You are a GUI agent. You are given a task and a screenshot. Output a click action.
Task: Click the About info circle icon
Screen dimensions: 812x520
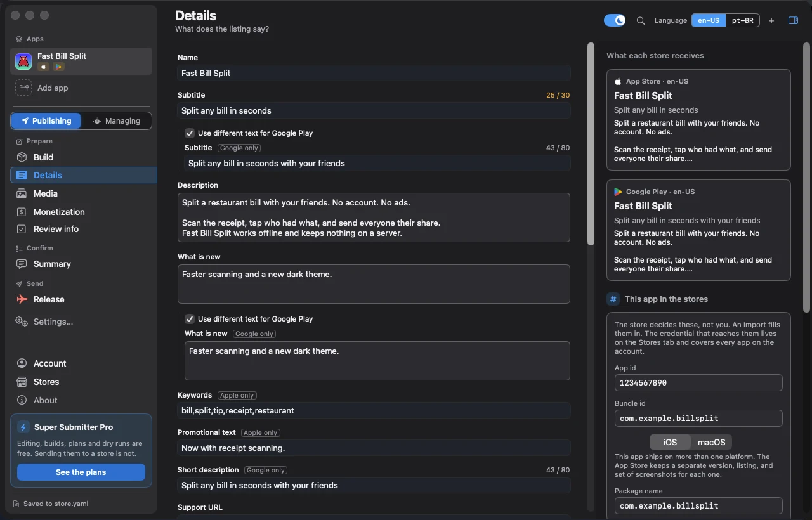pyautogui.click(x=22, y=400)
